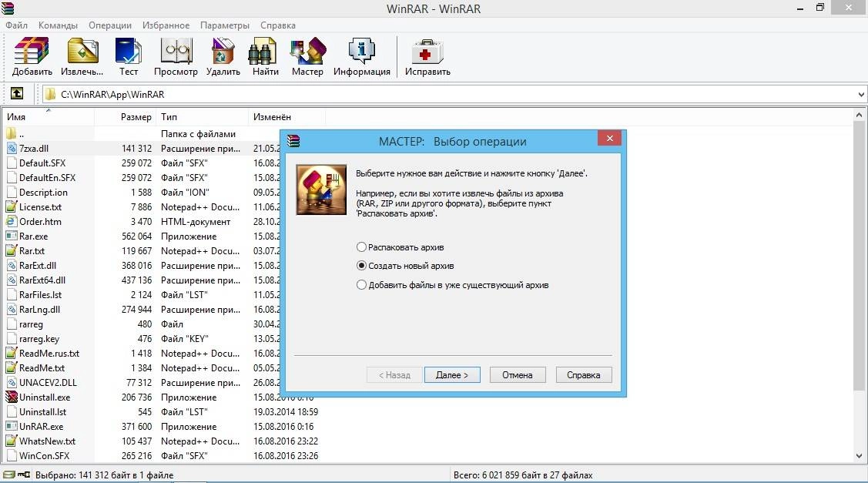Image resolution: width=868 pixels, height=483 pixels.
Task: Open the Избранное menu
Action: point(166,25)
